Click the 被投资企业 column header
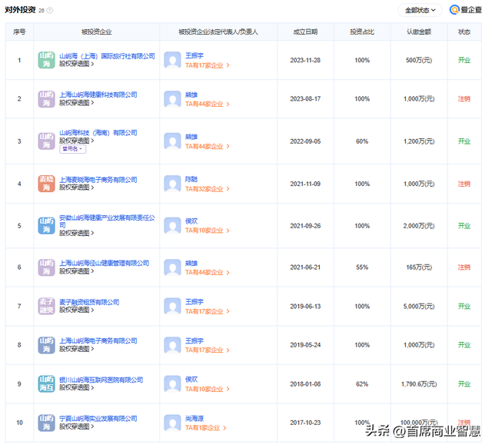492x448 pixels. (x=96, y=32)
